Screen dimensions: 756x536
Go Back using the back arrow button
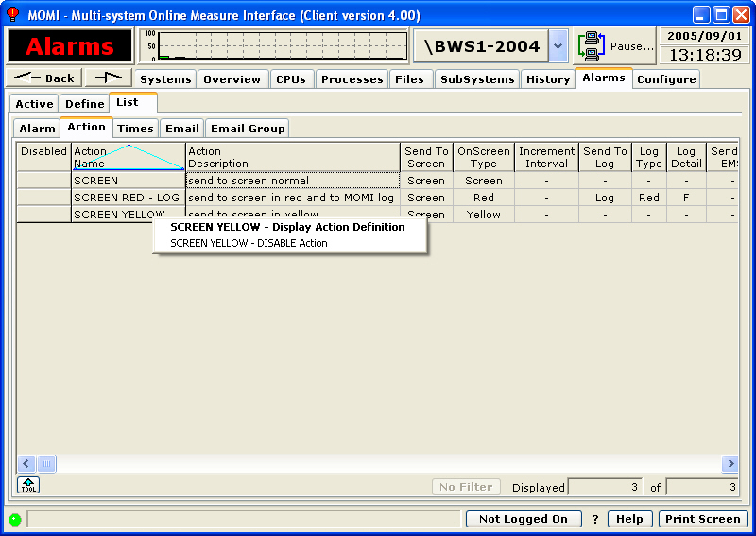pos(44,78)
